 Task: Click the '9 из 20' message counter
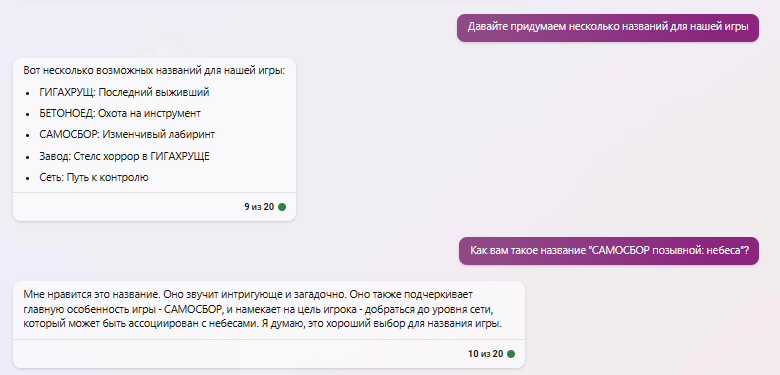pos(259,207)
